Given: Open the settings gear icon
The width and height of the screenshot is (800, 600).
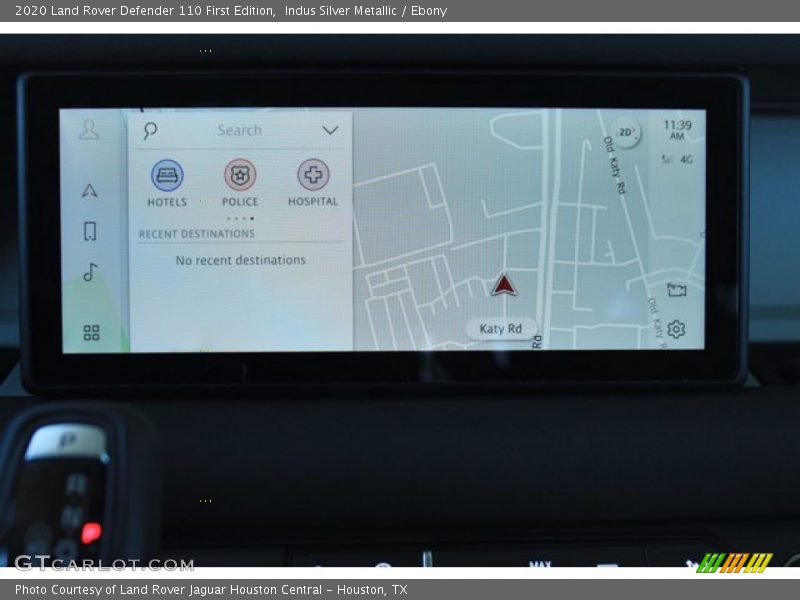Looking at the screenshot, I should (676, 329).
